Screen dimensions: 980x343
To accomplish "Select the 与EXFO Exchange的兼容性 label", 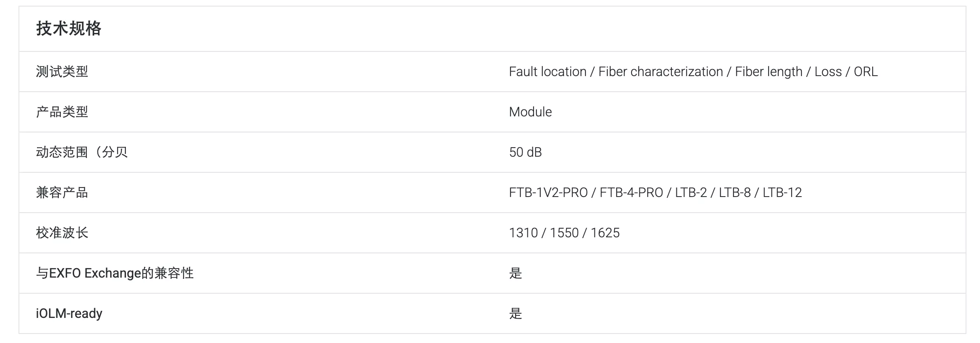I will click(115, 273).
